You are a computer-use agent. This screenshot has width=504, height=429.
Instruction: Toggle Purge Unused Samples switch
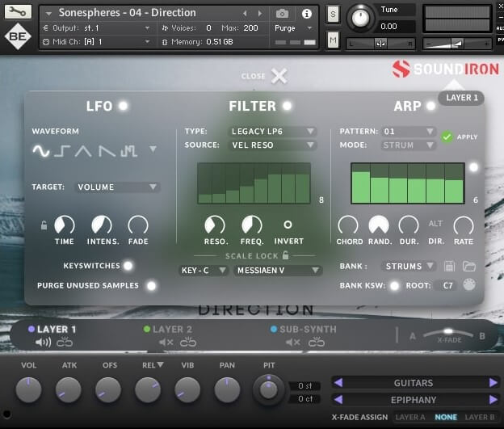151,285
